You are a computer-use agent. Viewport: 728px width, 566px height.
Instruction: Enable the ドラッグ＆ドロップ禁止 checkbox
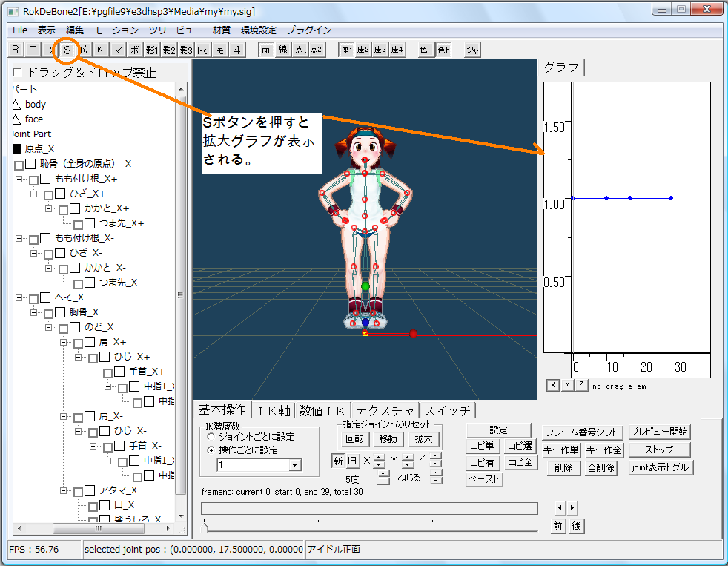(19, 73)
